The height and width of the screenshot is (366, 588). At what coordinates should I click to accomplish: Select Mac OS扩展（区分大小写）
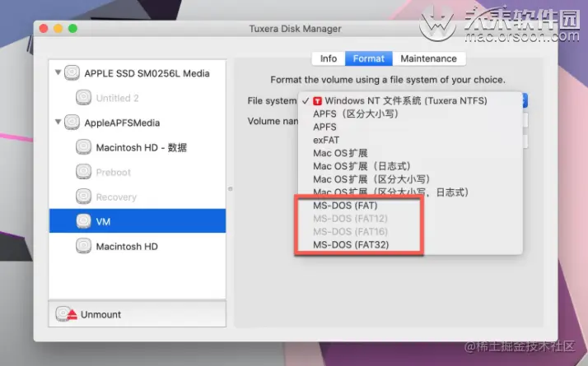point(410,179)
